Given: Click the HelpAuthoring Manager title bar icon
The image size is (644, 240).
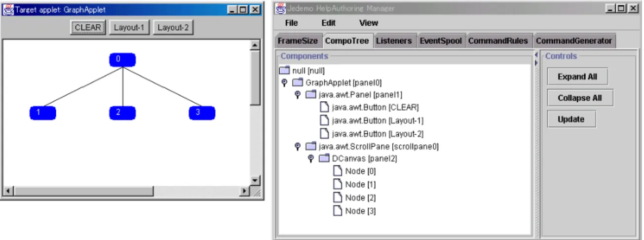Looking at the screenshot, I should click(281, 7).
